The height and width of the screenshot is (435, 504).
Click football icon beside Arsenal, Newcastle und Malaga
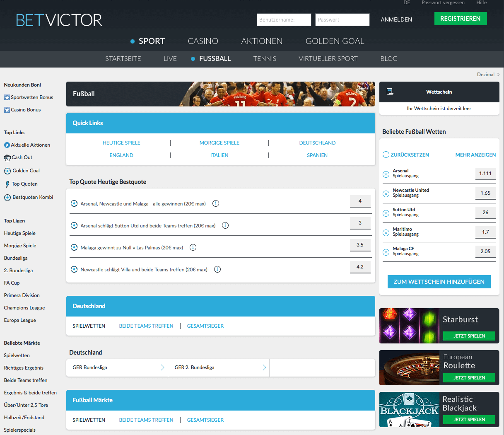[74, 203]
